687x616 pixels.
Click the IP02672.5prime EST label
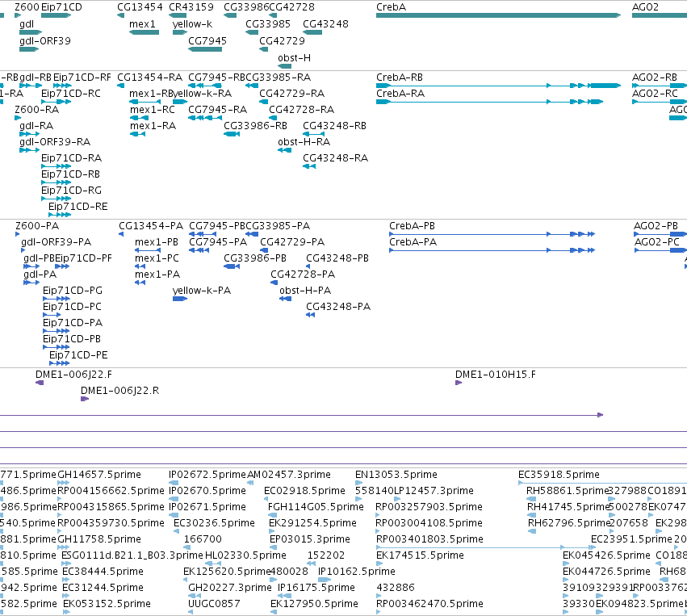[x=207, y=475]
